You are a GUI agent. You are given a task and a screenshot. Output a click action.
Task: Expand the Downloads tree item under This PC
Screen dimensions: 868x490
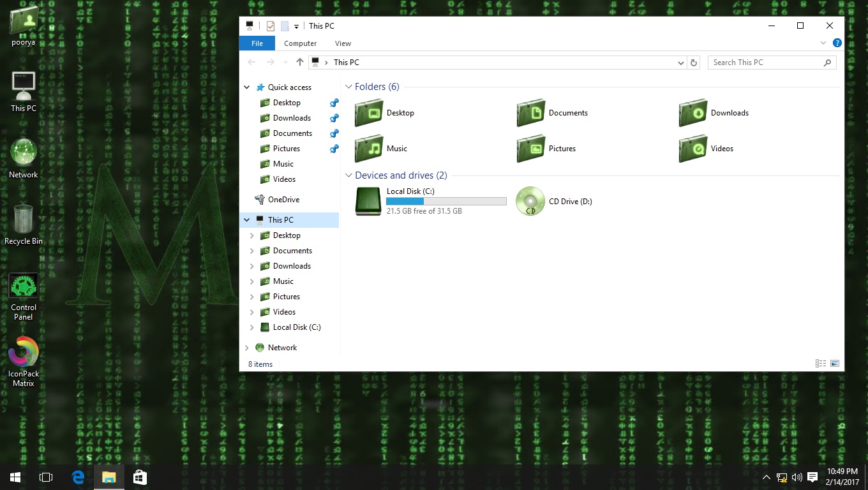[251, 265]
